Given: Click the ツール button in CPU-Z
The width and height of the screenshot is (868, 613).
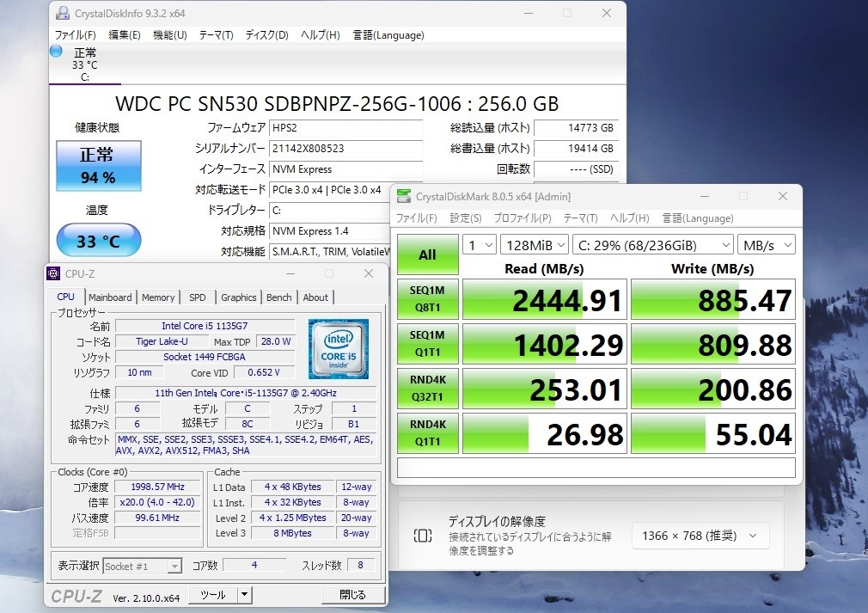Looking at the screenshot, I should [x=213, y=595].
